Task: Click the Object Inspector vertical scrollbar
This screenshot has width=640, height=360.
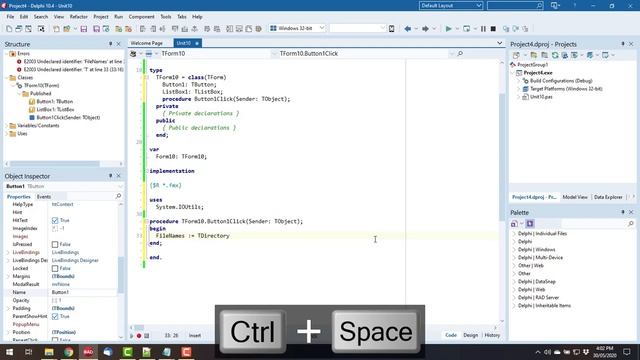Action: [x=121, y=275]
